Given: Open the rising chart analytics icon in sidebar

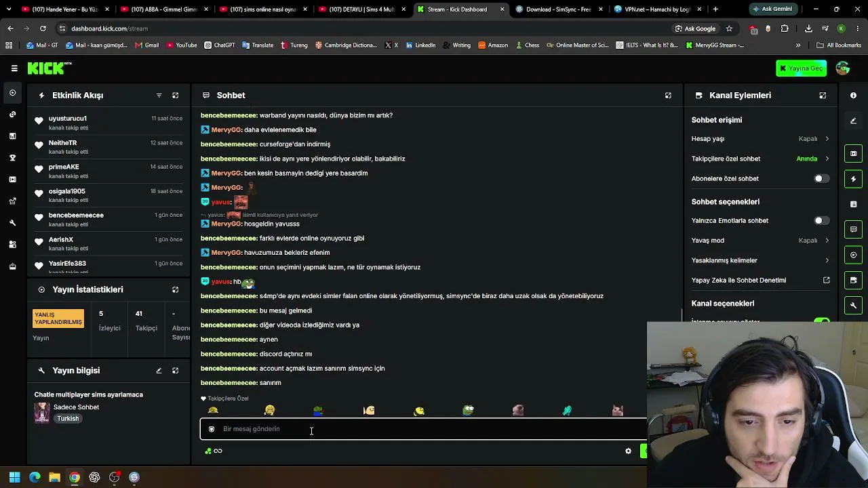Looking at the screenshot, I should (13, 201).
